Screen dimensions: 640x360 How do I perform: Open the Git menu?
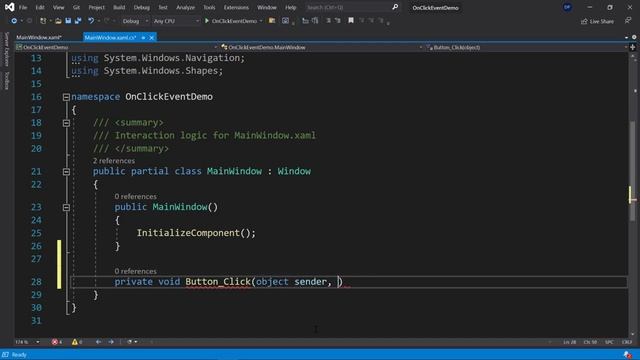point(76,7)
